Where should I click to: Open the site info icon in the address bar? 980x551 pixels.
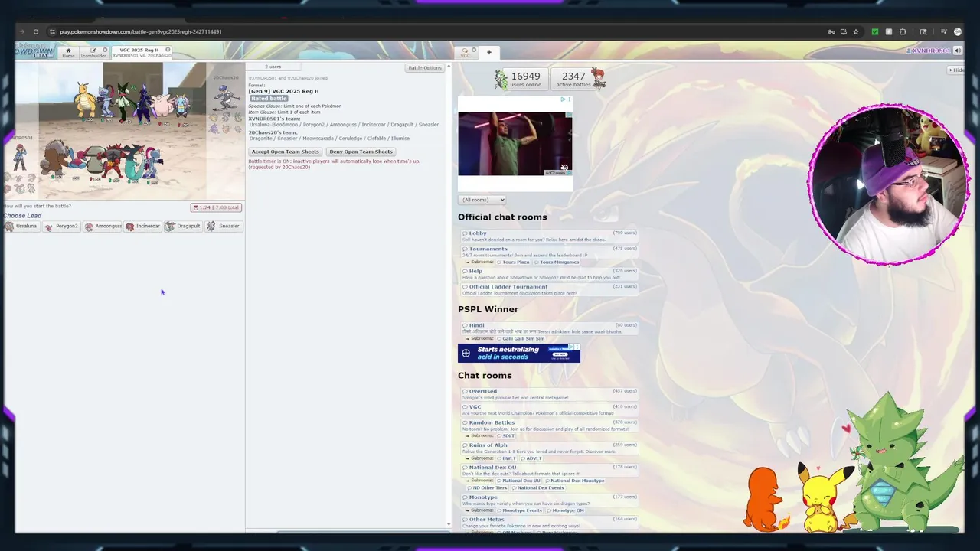tap(51, 31)
